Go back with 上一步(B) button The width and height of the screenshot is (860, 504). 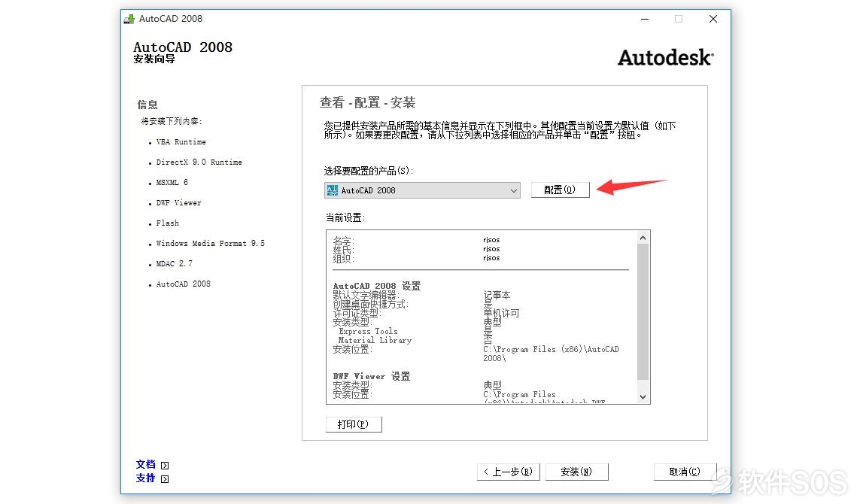509,472
